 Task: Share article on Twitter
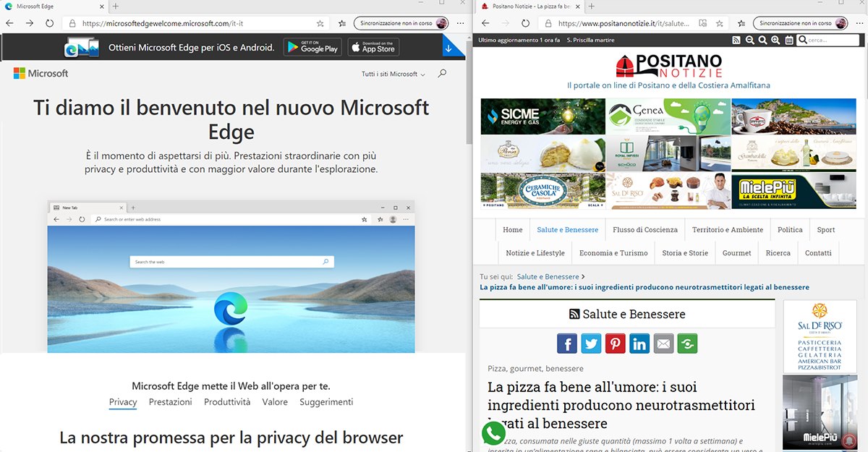point(591,343)
